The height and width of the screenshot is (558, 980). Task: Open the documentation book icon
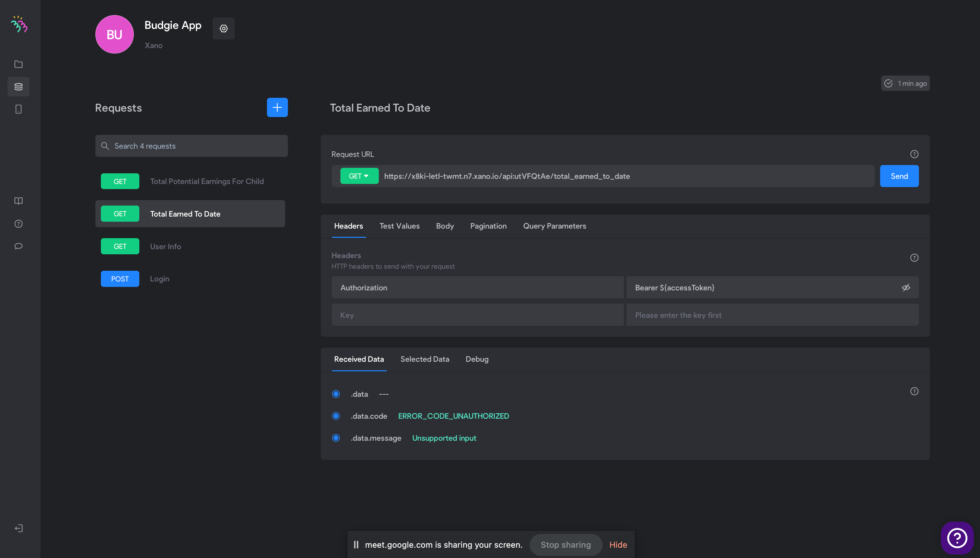click(x=19, y=201)
